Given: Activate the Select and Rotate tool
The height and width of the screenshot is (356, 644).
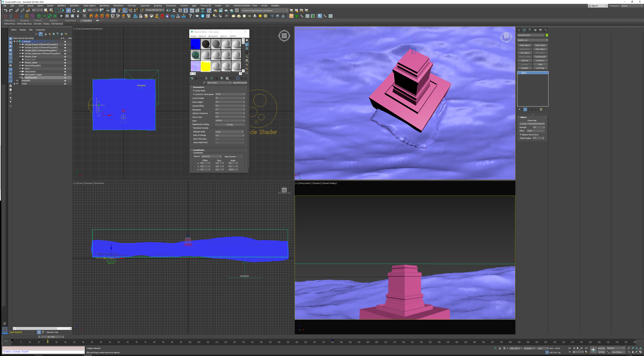Looking at the screenshot, I should click(74, 10).
